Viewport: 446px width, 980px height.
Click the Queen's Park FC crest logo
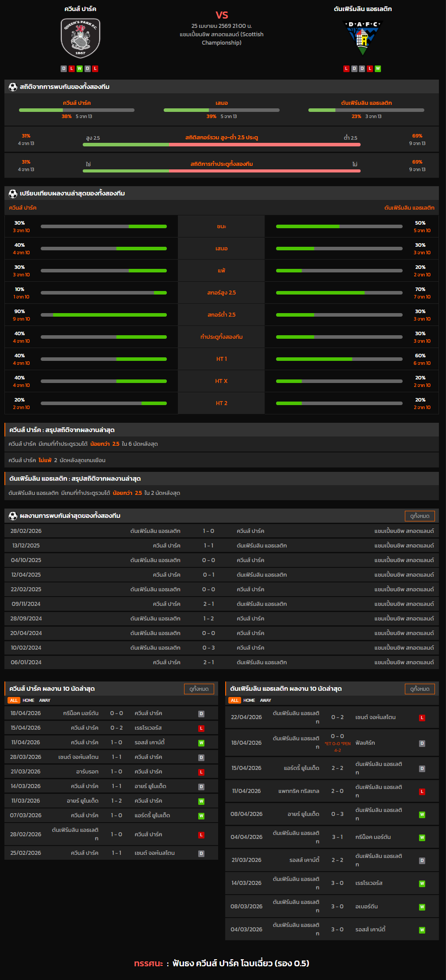coord(80,38)
